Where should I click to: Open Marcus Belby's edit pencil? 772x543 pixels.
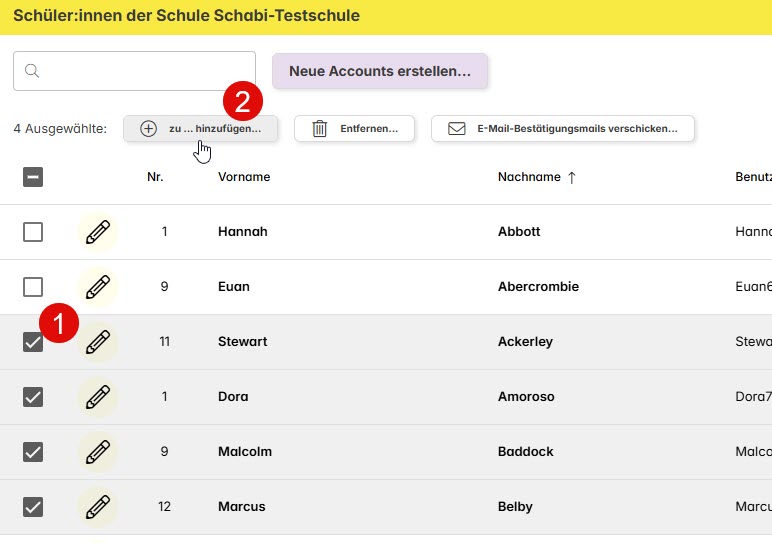pyautogui.click(x=97, y=508)
